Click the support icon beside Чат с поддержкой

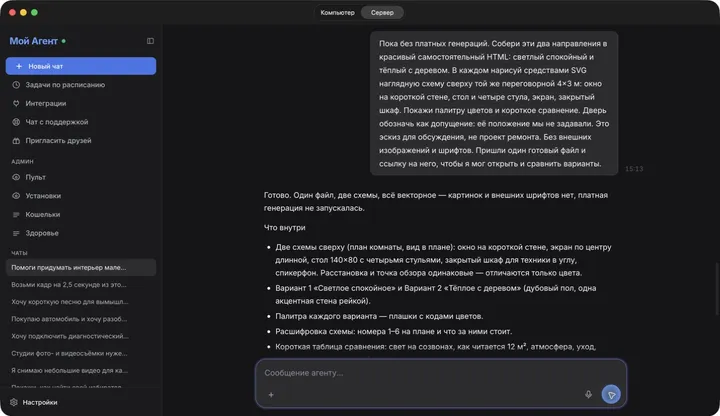[x=16, y=122]
